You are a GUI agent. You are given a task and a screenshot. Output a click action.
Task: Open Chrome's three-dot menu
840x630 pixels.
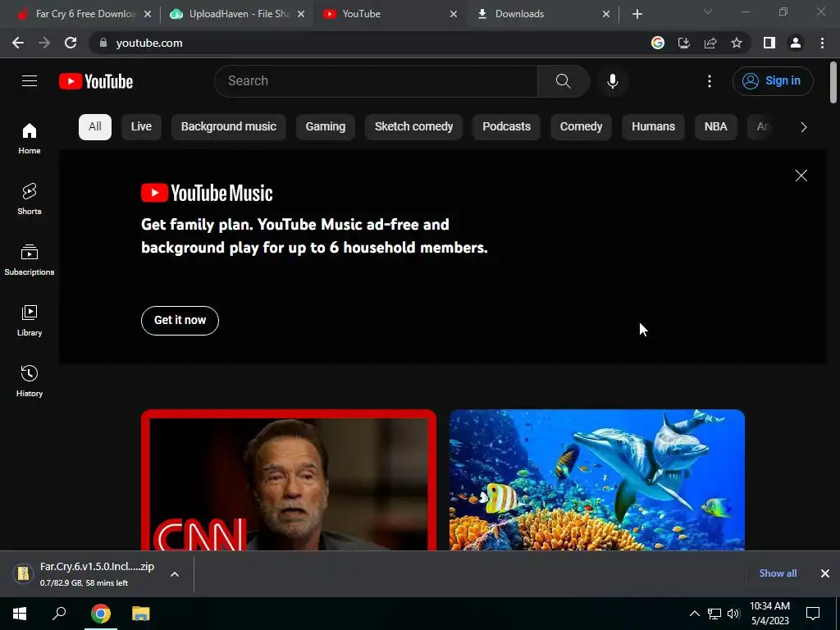[822, 43]
